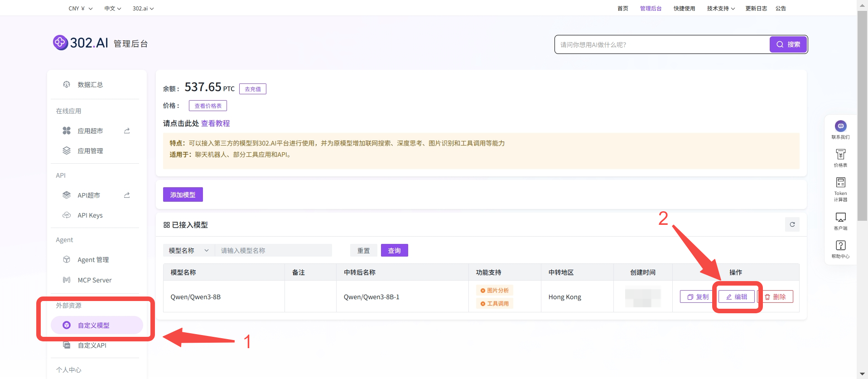Expand the 技术支持 menu

coord(721,8)
